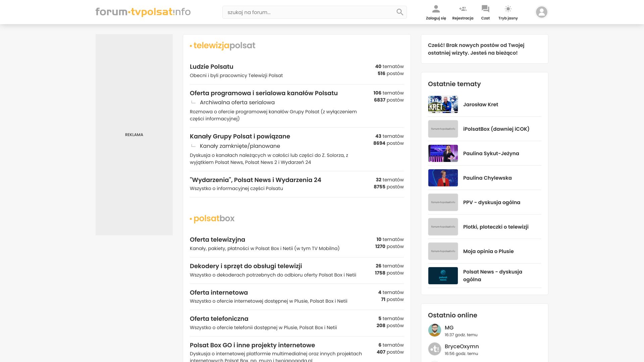Open the Archiwalna oferta serialowa subforum
Viewport: 644px width, 362px height.
tap(237, 103)
